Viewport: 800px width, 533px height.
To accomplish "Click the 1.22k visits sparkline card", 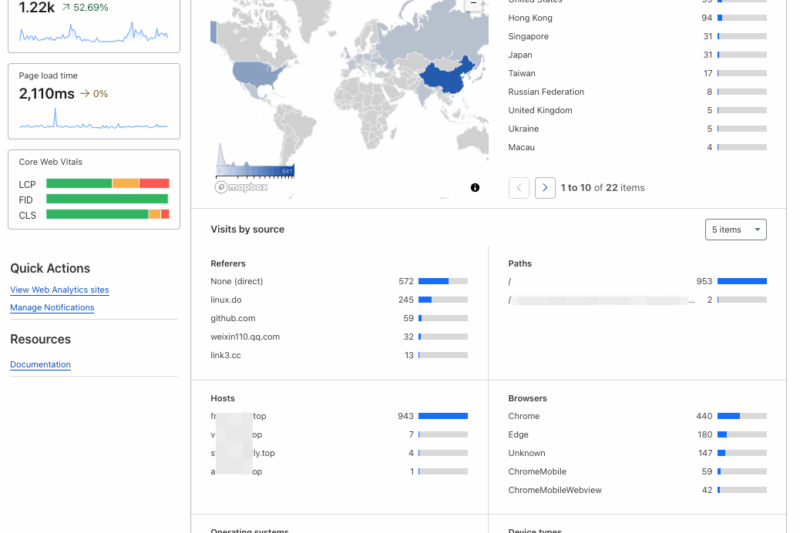I will 94,26.
